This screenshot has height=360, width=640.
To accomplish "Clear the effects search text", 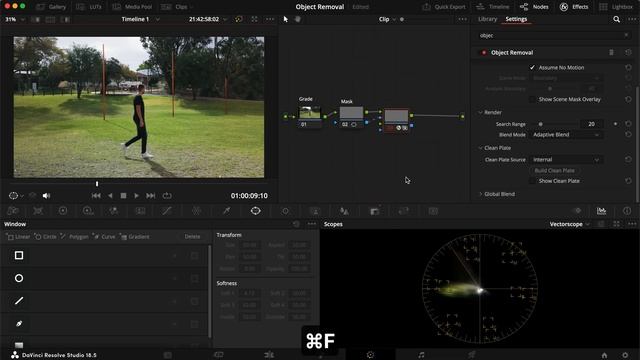I will tap(626, 36).
